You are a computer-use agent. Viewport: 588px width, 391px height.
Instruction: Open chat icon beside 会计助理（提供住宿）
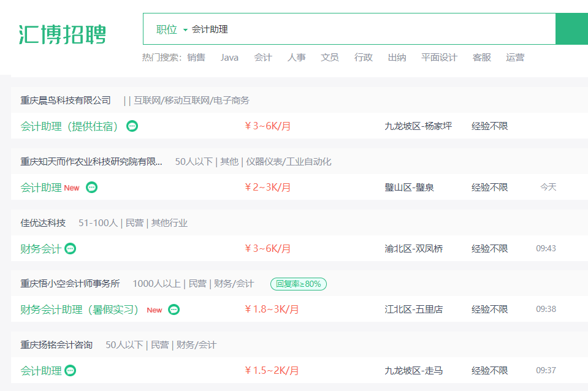pos(132,126)
